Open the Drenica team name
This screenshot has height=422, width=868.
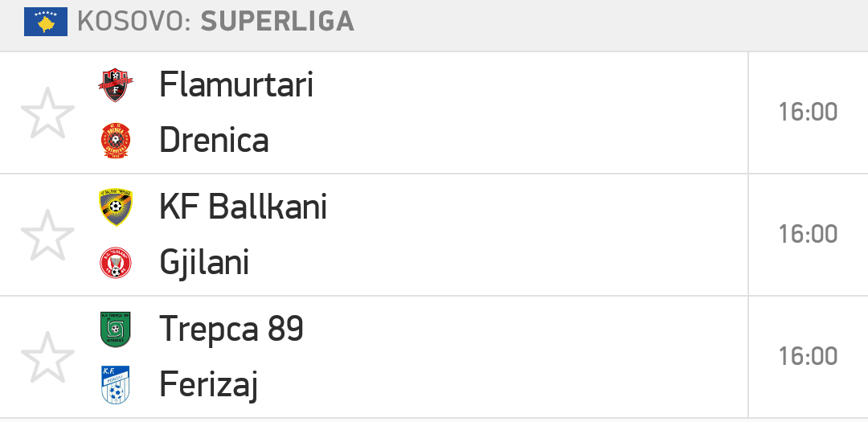pyautogui.click(x=215, y=141)
